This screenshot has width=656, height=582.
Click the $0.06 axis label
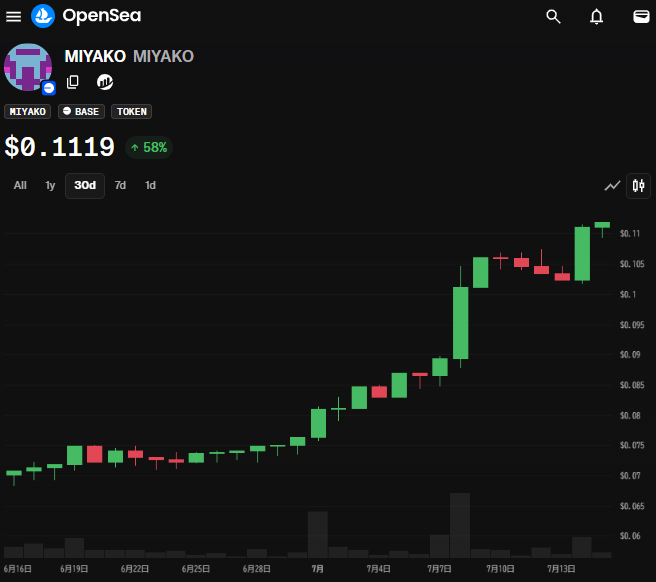[630, 536]
